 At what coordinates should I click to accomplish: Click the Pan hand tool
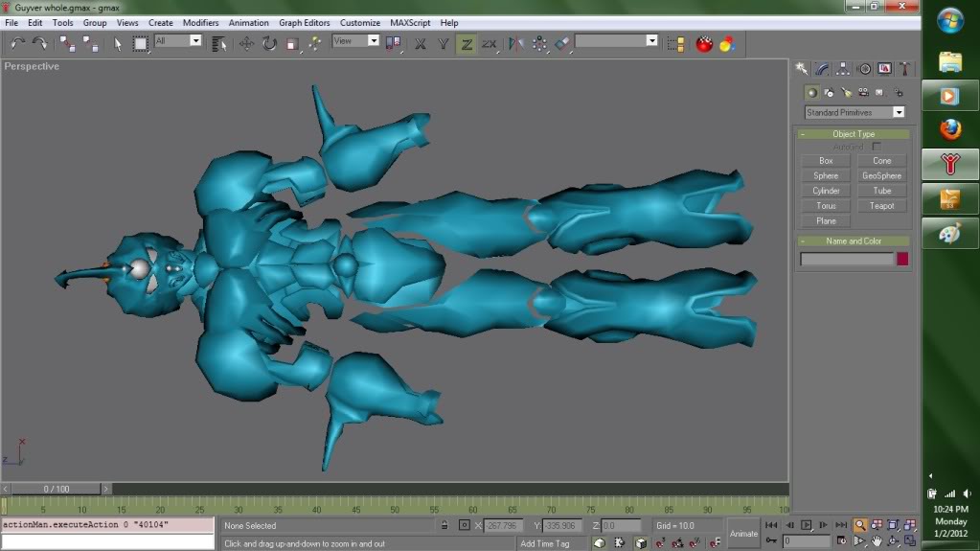[877, 541]
